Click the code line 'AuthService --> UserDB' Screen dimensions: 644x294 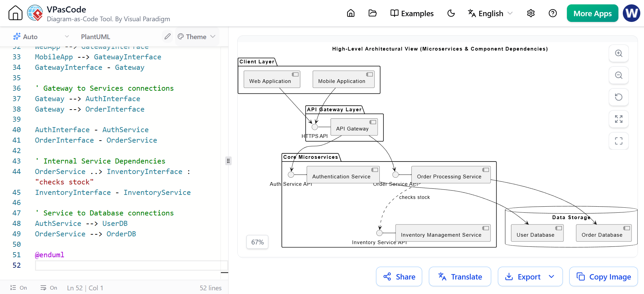(81, 224)
